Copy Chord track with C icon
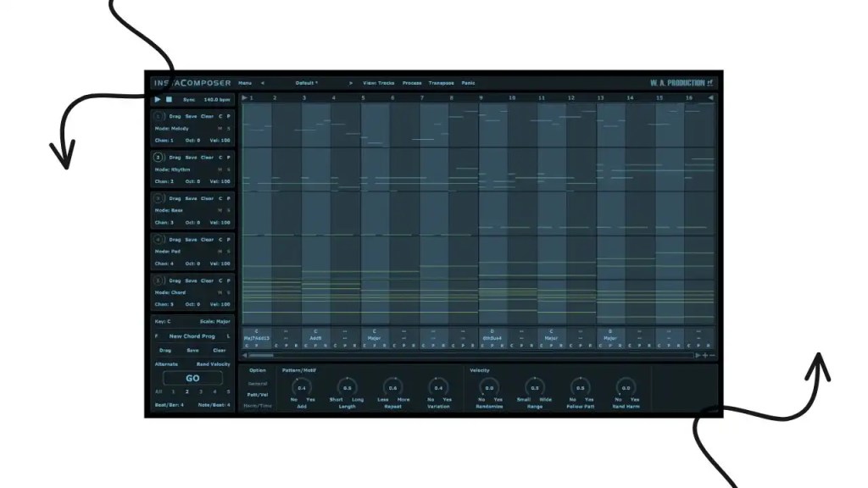The height and width of the screenshot is (488, 868). pyautogui.click(x=220, y=280)
